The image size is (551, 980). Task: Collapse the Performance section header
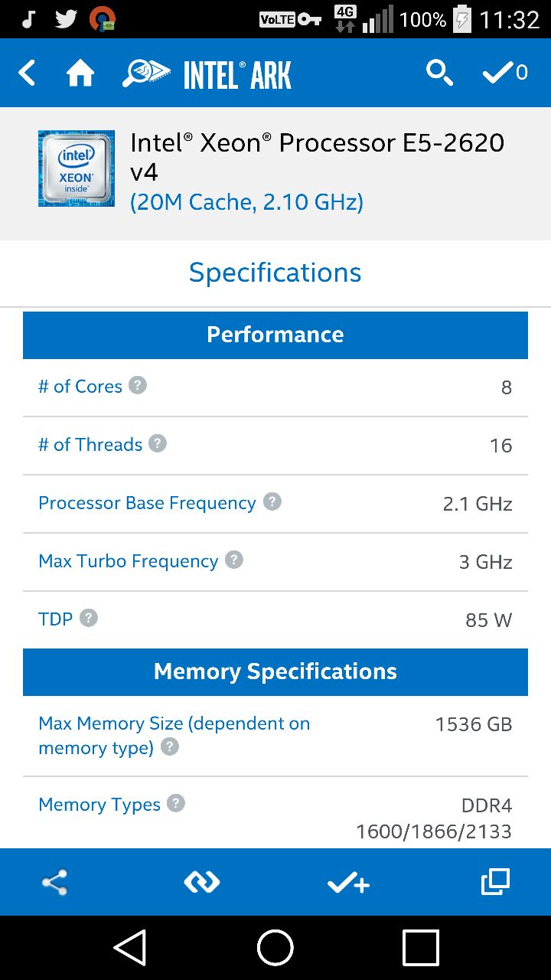(x=275, y=335)
